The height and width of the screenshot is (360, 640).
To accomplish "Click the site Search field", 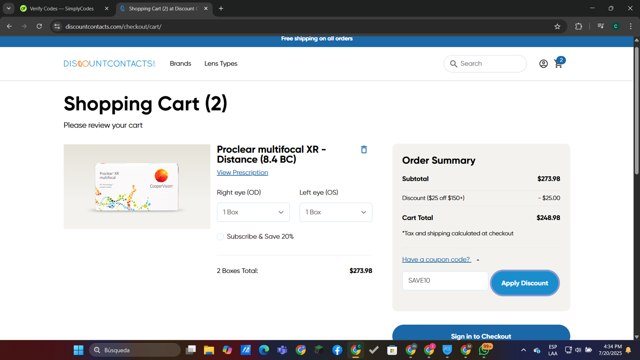I will pos(485,64).
